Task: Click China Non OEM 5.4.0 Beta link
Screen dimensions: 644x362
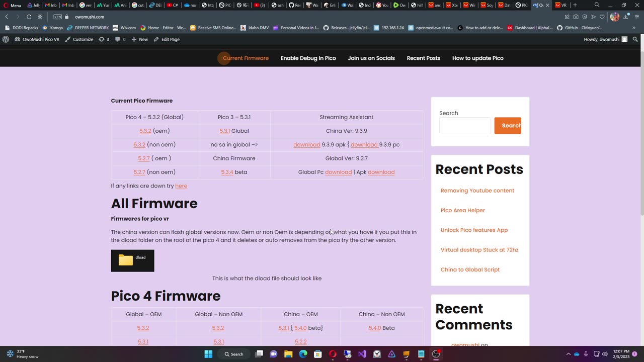Action: (375, 328)
